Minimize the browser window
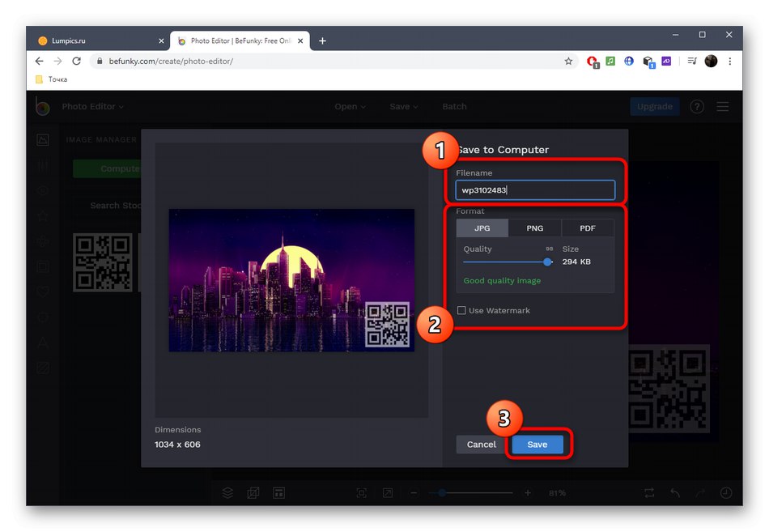Image resolution: width=769 pixels, height=532 pixels. click(675, 35)
